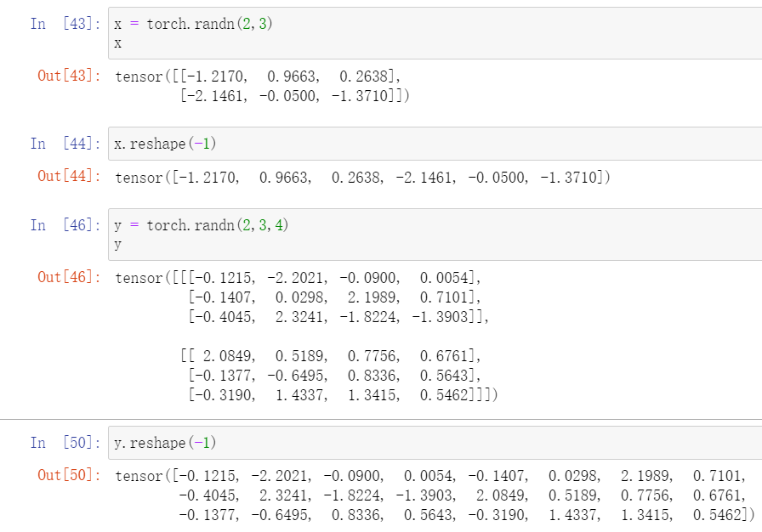Image resolution: width=762 pixels, height=532 pixels.
Task: Click the In [50] prompt label
Action: pyautogui.click(x=64, y=443)
